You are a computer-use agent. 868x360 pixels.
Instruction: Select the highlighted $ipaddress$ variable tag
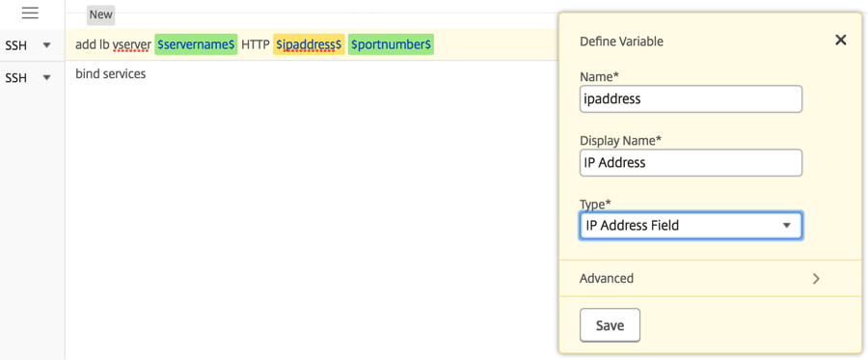click(309, 44)
